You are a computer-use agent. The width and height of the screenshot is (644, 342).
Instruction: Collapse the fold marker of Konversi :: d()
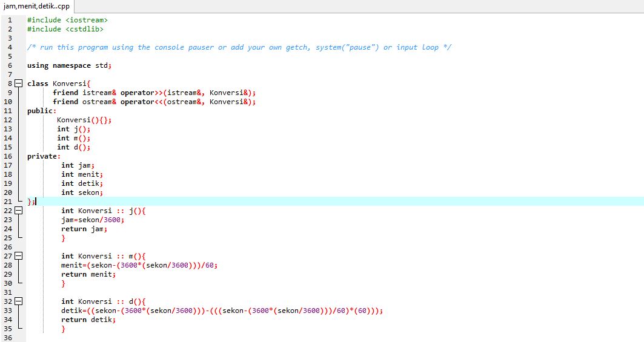point(19,301)
